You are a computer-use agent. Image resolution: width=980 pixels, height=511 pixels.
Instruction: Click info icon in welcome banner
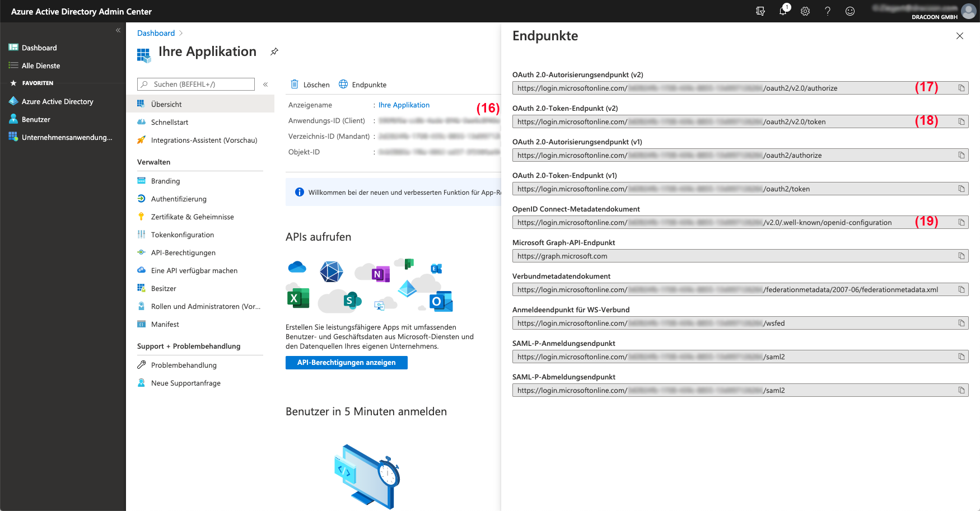pyautogui.click(x=300, y=192)
